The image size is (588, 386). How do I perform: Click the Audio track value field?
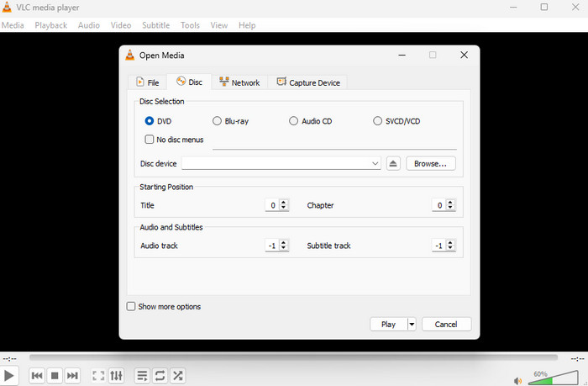click(x=272, y=246)
